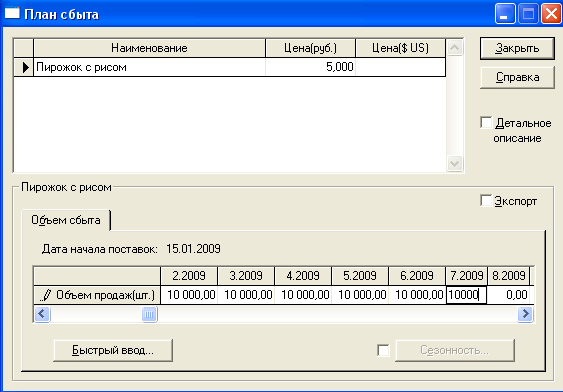Click the sales volume cell for 6.2009
Image resolution: width=563 pixels, height=392 pixels.
coord(417,295)
